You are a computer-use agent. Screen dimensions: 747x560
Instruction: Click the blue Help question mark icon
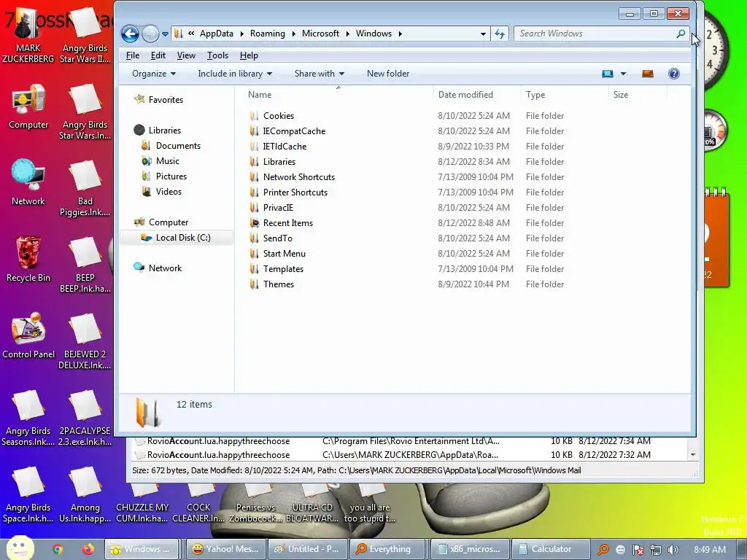673,74
